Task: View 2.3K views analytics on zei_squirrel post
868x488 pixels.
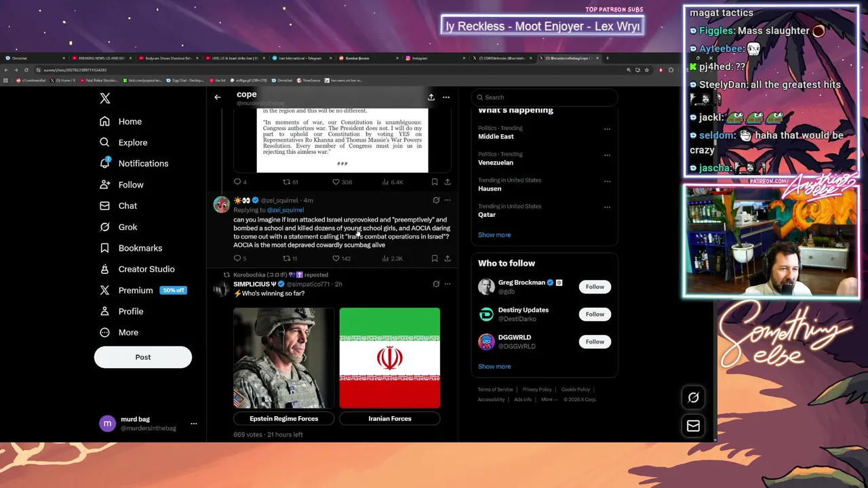Action: pos(393,258)
